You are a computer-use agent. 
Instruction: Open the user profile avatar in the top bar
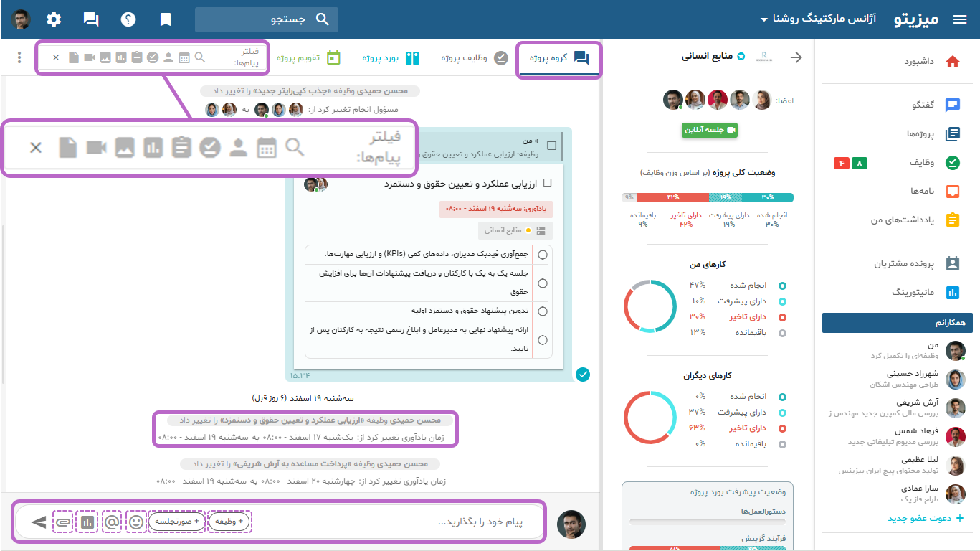coord(22,20)
